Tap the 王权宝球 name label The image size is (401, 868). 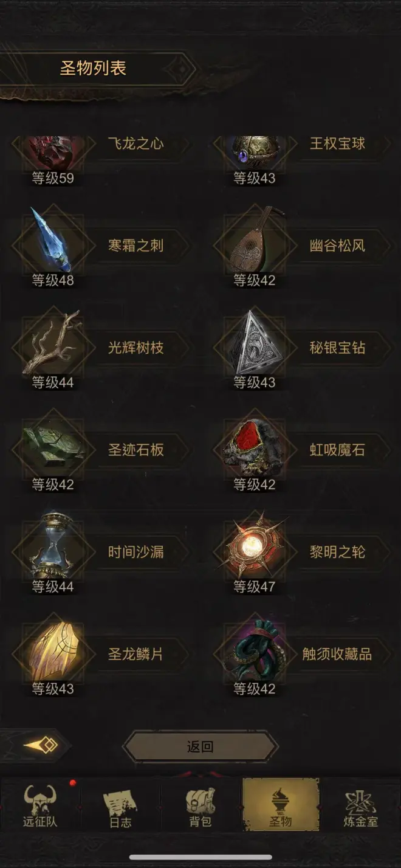337,144
